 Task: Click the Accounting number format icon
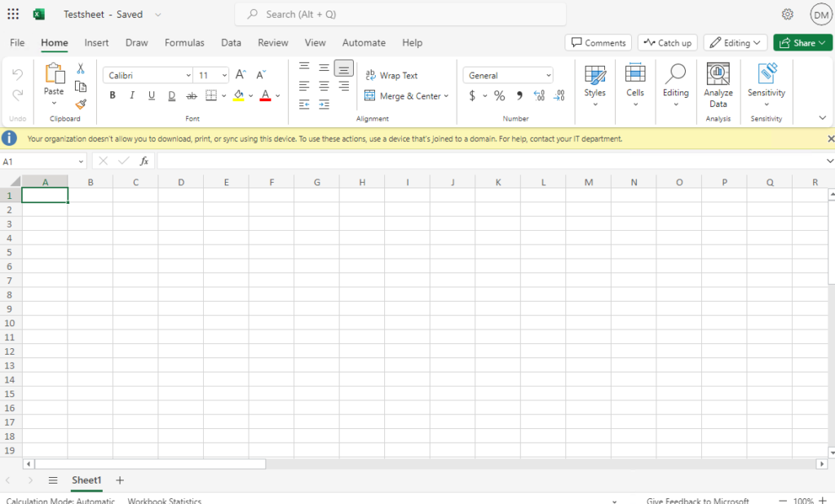[475, 95]
